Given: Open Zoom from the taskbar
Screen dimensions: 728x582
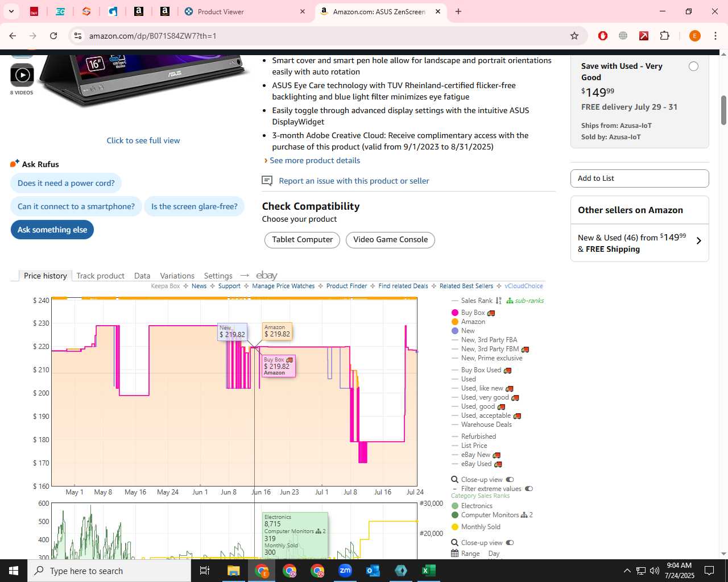Looking at the screenshot, I should pos(345,571).
